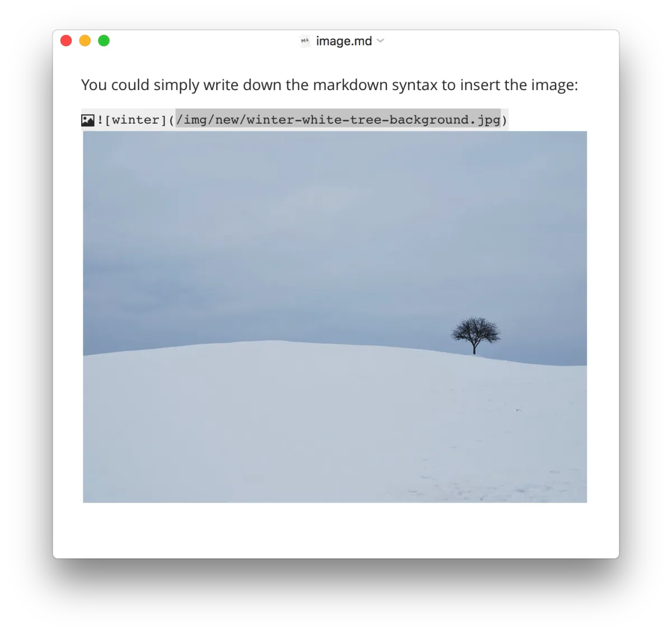Click the exclamation mark before [winter]
Viewport: 672px width, 634px height.
tap(100, 120)
